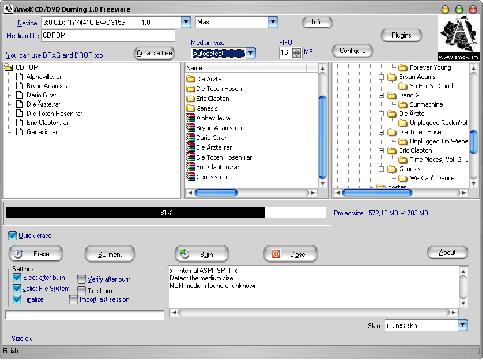Select the Die Ärzte.rar archive icon in file list
The width and height of the screenshot is (483, 361).
point(191,147)
